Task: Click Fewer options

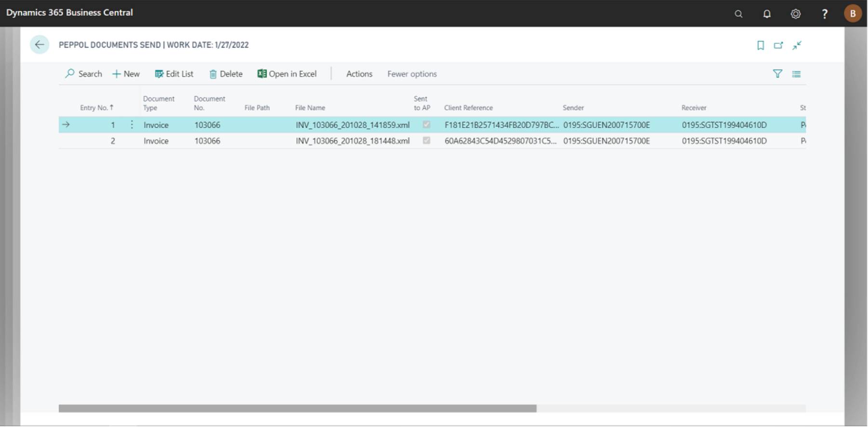Action: click(412, 74)
